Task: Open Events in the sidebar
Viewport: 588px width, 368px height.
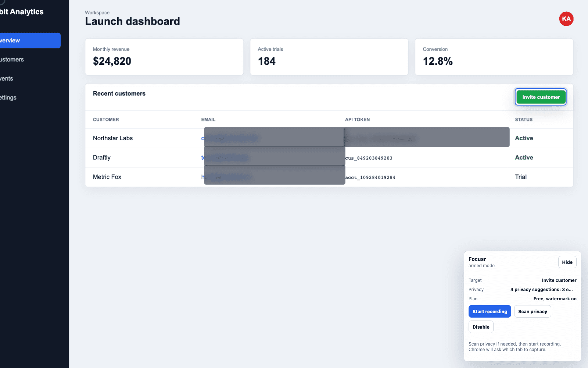Action: [x=7, y=79]
